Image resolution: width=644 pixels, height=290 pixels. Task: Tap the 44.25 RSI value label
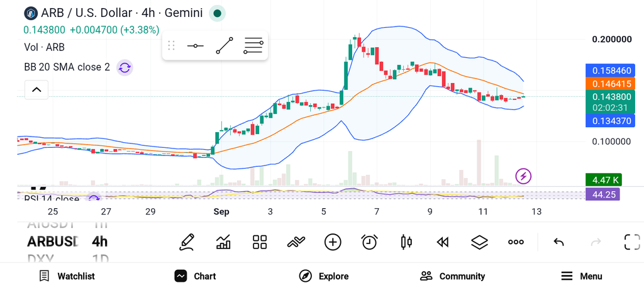point(603,194)
